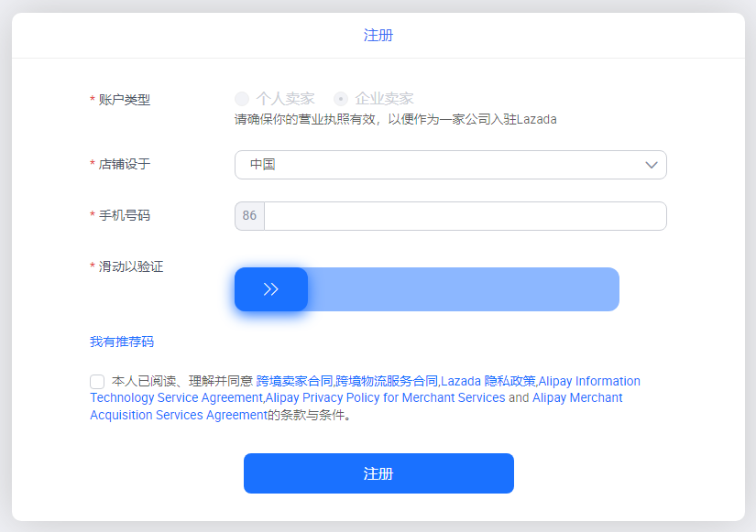Click the 86 country code prefix box
Screen dimensions: 756x532
pyautogui.click(x=249, y=215)
